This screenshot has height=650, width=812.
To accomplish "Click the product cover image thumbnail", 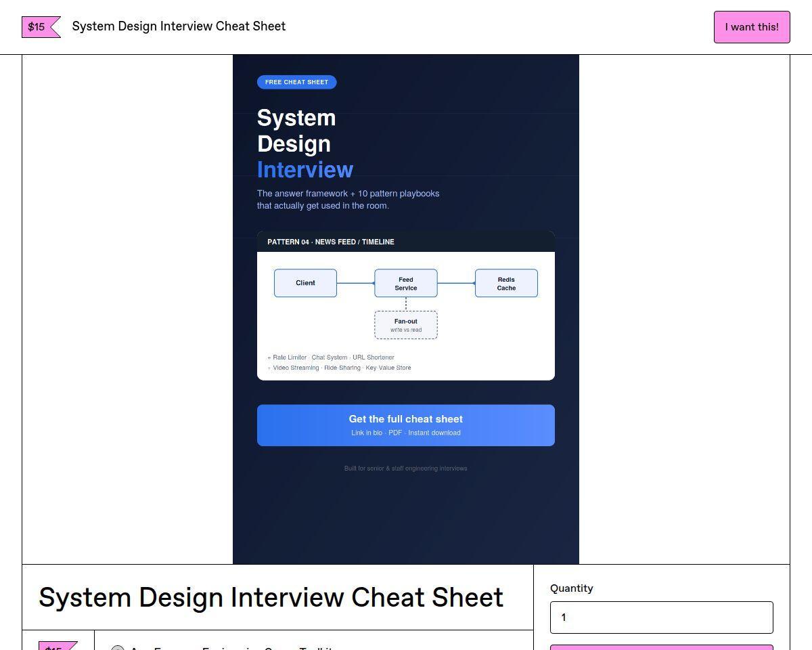I will [406, 309].
